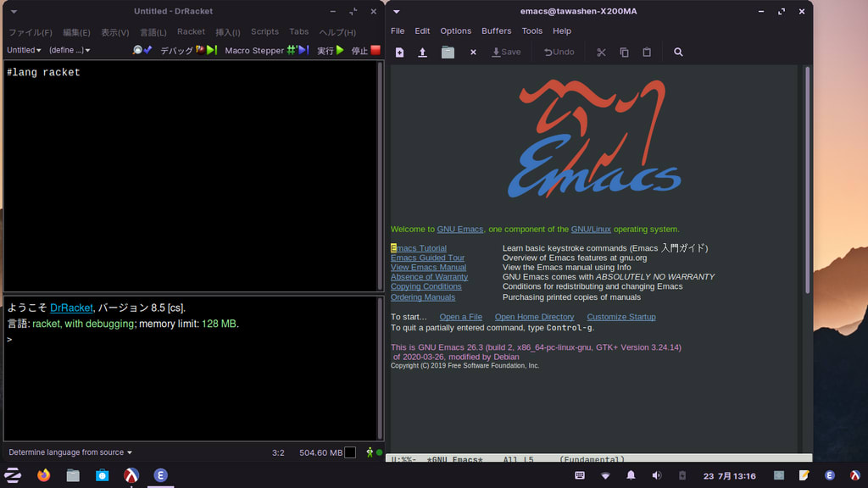Click the battery indicator icon
The width and height of the screenshot is (868, 488).
[682, 475]
